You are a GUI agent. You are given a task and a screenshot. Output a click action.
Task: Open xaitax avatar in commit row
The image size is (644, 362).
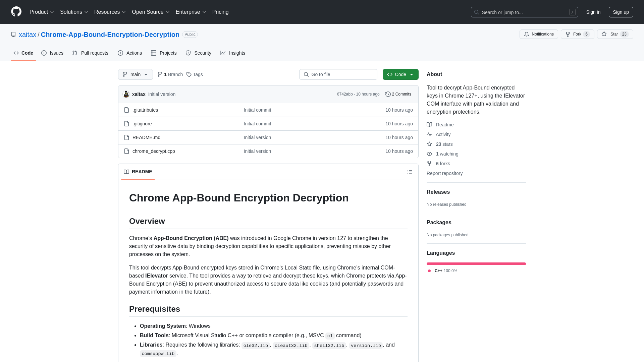click(126, 94)
